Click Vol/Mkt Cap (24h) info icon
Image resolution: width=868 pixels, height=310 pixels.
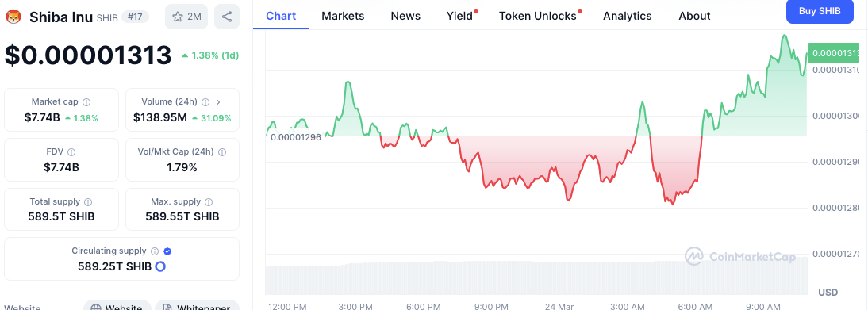222,151
